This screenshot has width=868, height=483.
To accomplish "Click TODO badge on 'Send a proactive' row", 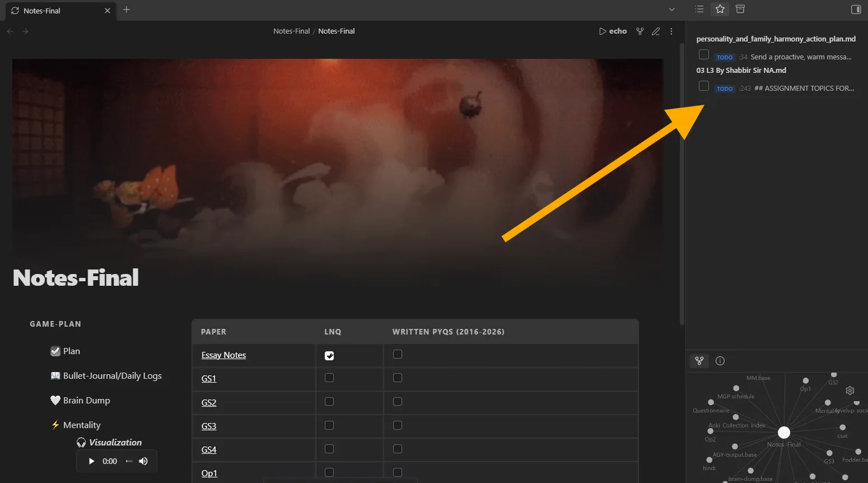I will (725, 57).
